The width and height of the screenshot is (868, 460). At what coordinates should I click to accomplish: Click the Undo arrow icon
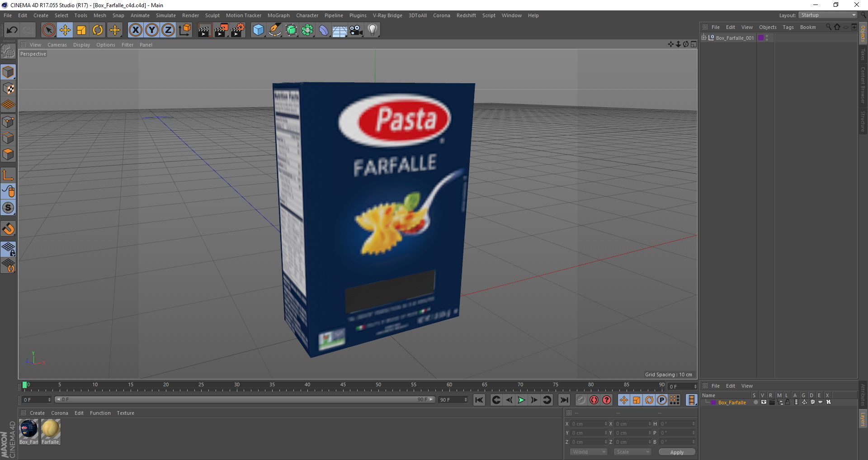tap(12, 30)
